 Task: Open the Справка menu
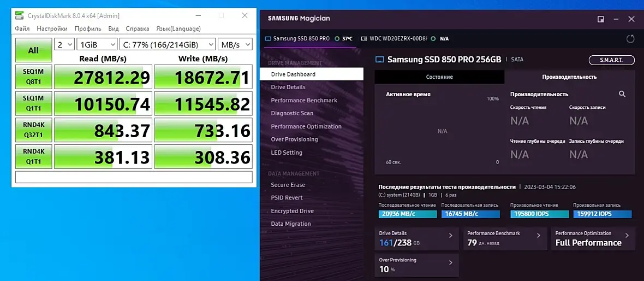(137, 29)
